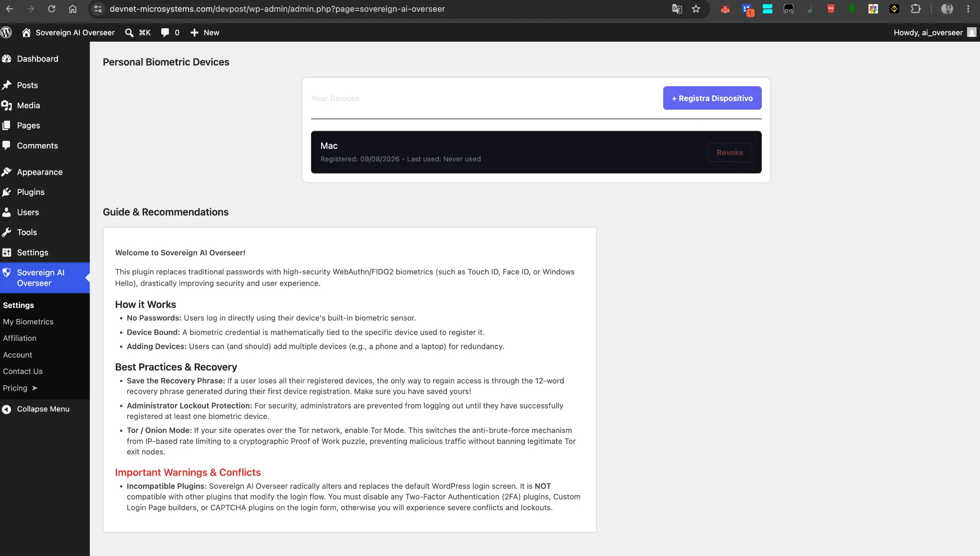
Task: Open the Dashboard menu item
Action: point(45,59)
